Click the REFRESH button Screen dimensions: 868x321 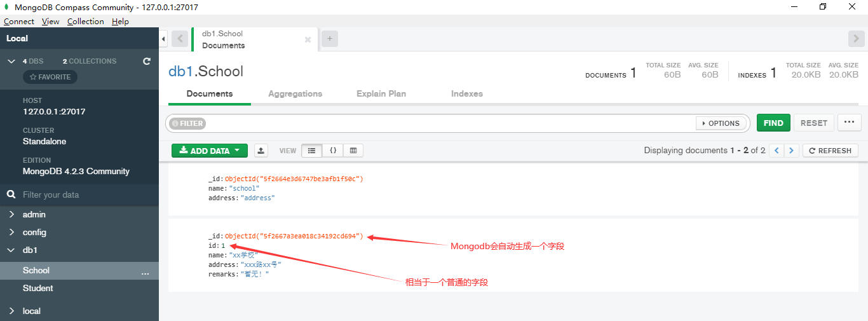(831, 151)
